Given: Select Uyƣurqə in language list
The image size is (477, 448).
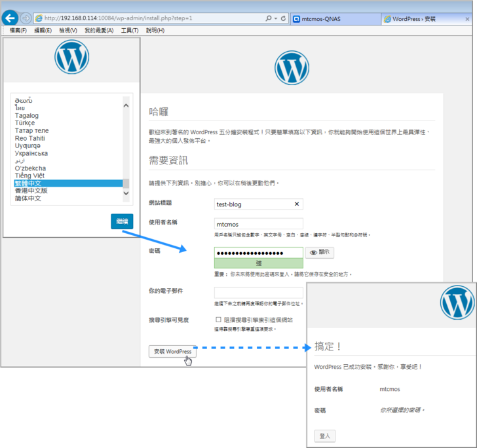Looking at the screenshot, I should click(x=68, y=145).
